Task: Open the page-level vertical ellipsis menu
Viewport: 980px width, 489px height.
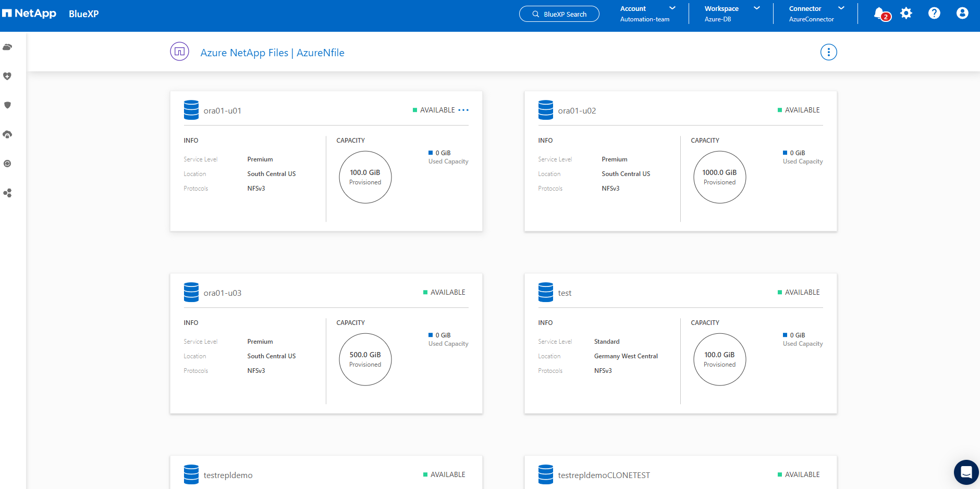Action: [828, 52]
